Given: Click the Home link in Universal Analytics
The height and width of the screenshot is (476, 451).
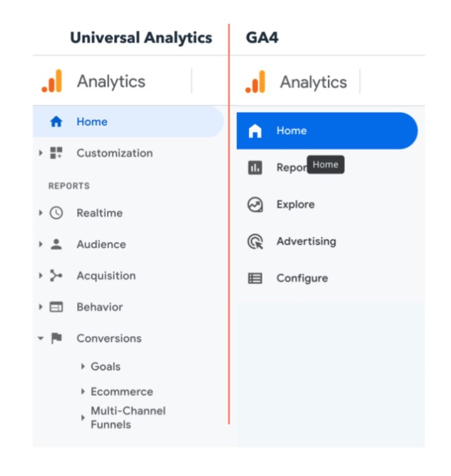Looking at the screenshot, I should pos(92,122).
